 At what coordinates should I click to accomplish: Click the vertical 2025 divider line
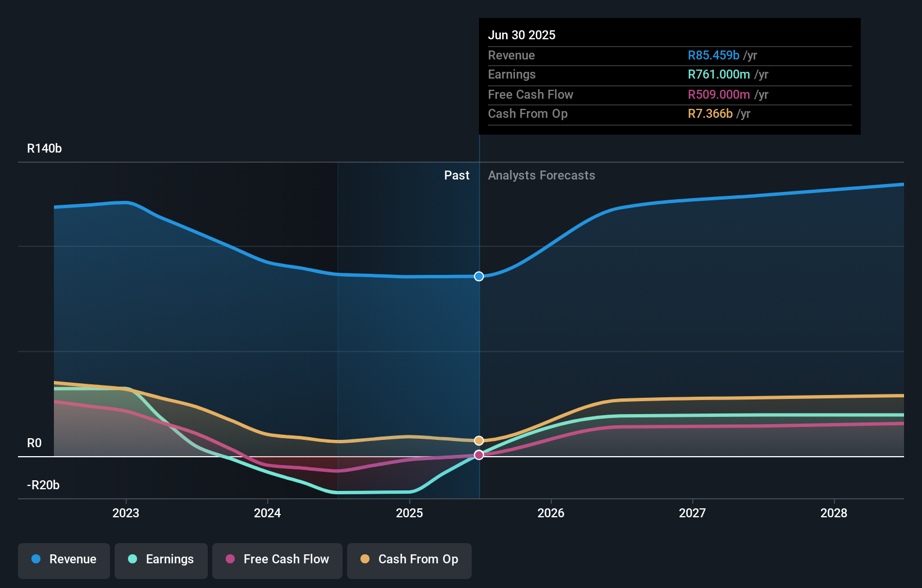click(x=479, y=337)
